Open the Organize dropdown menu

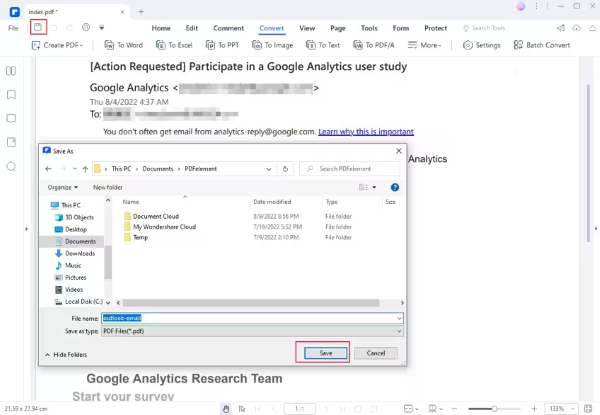pyautogui.click(x=62, y=187)
